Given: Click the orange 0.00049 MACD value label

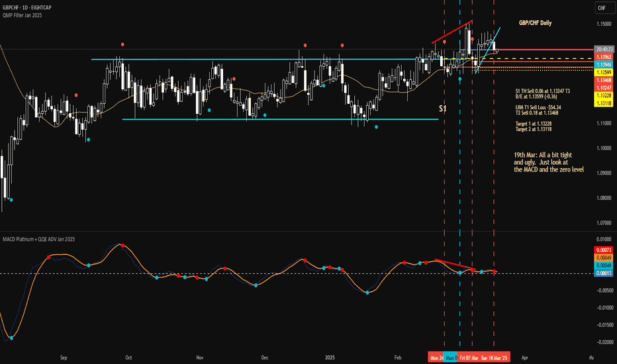Looking at the screenshot, I should click(604, 257).
